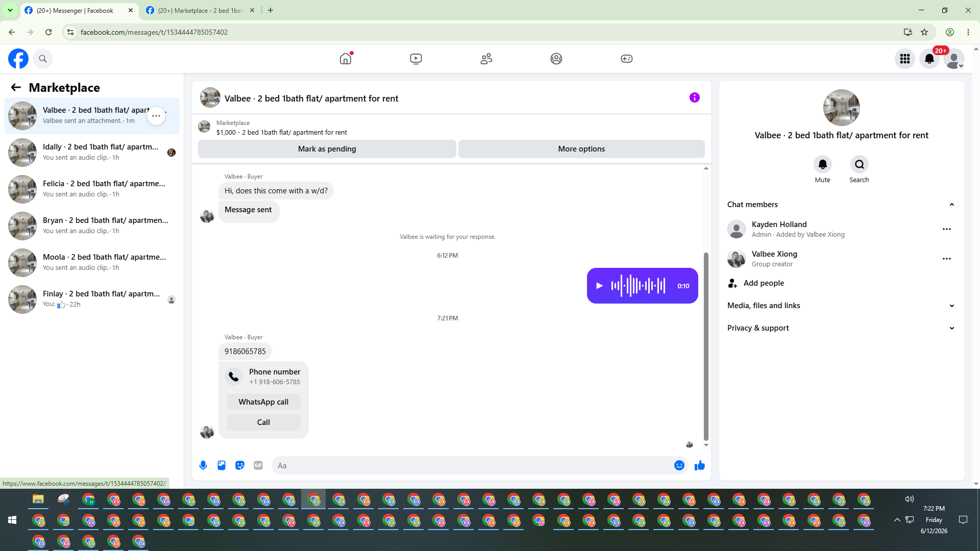Show hidden system tray icons
The image size is (980, 551).
(897, 520)
